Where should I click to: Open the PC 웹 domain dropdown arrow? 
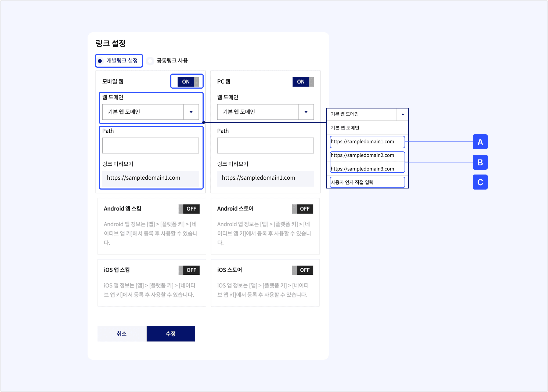coord(306,112)
